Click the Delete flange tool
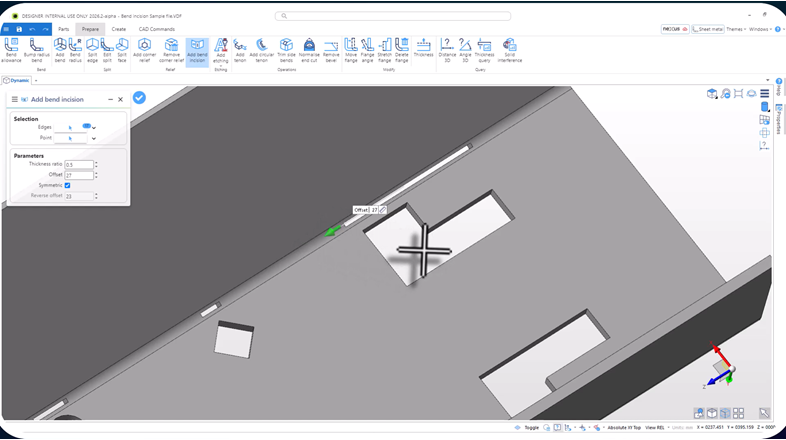The height and width of the screenshot is (440, 786). point(402,50)
